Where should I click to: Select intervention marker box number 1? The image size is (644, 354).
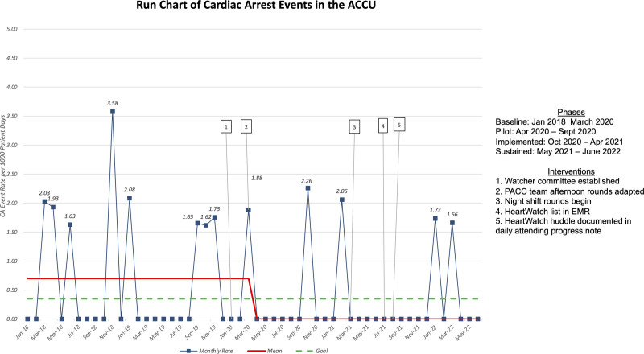tap(226, 126)
